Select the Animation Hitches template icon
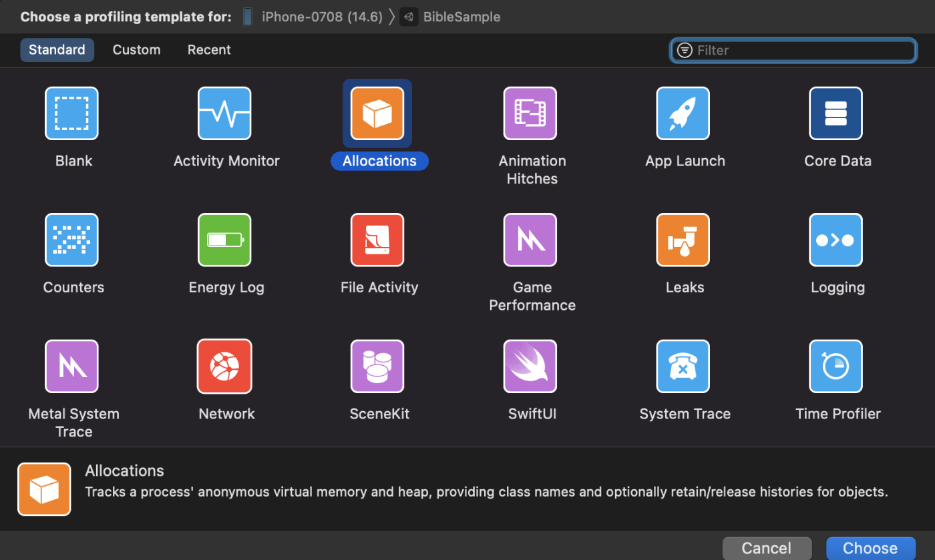 (530, 113)
